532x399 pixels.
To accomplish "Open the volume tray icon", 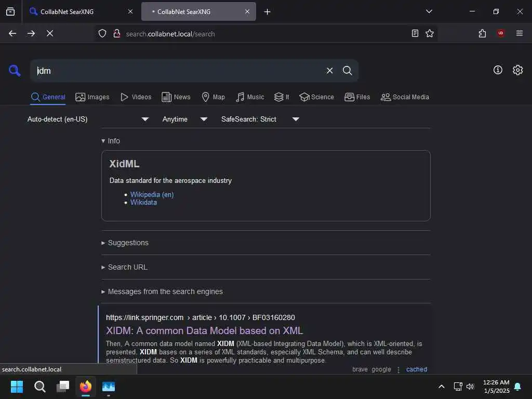I will pos(470,387).
